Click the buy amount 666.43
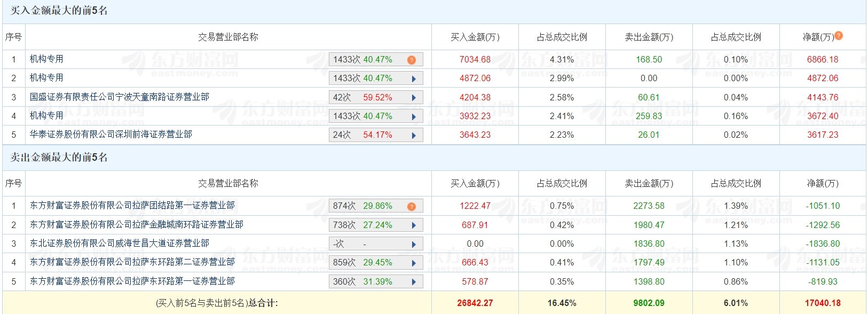The width and height of the screenshot is (868, 314). click(475, 263)
